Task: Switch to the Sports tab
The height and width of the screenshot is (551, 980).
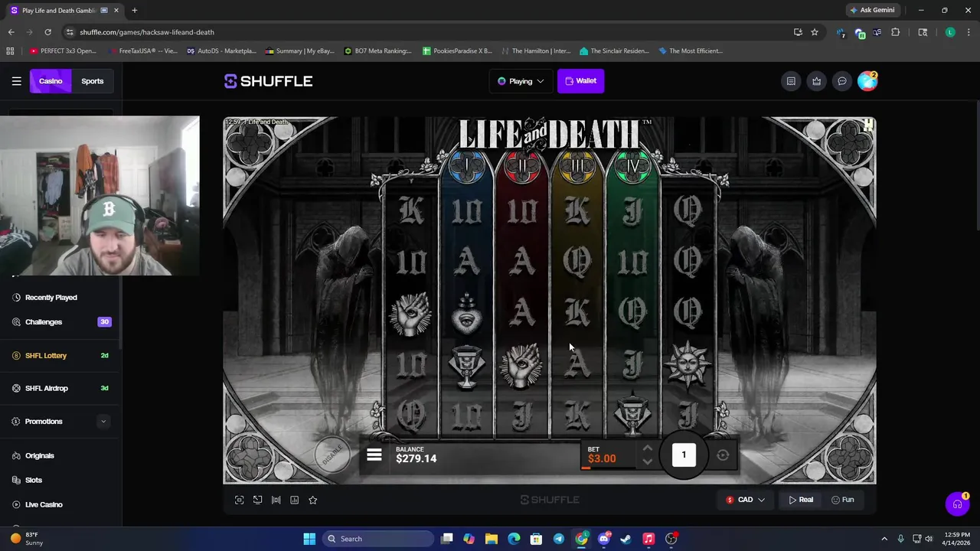Action: click(x=93, y=81)
